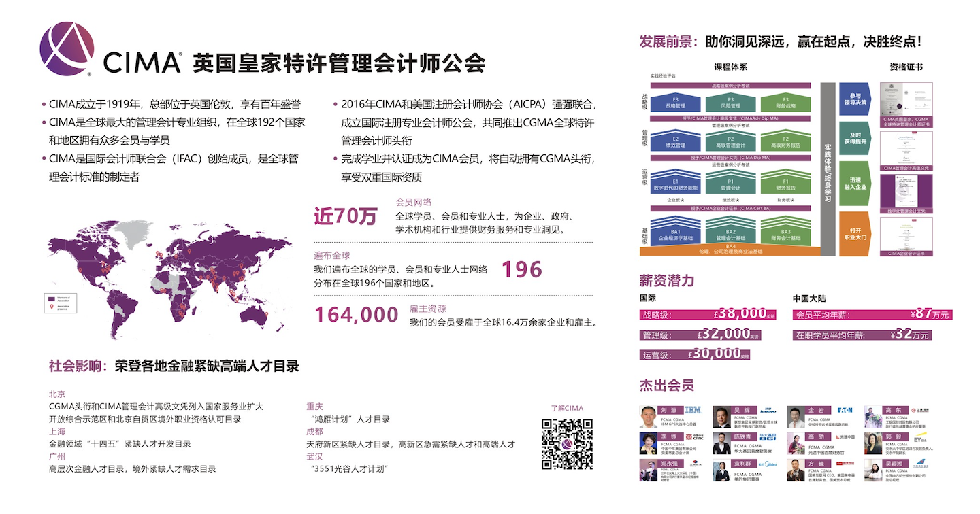Click the IBM logo beside 刘瀛
The image size is (980, 514).
pos(693,410)
